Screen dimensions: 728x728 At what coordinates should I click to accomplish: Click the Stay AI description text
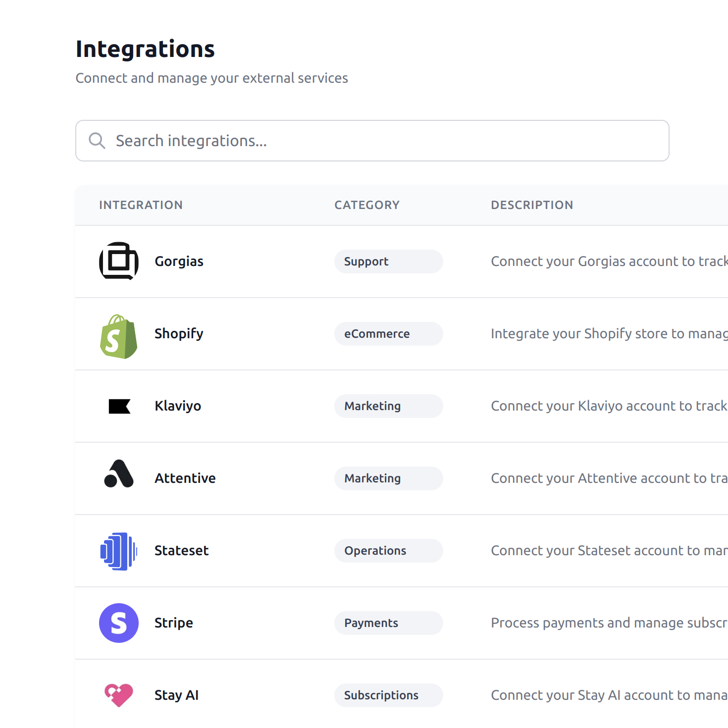click(610, 695)
